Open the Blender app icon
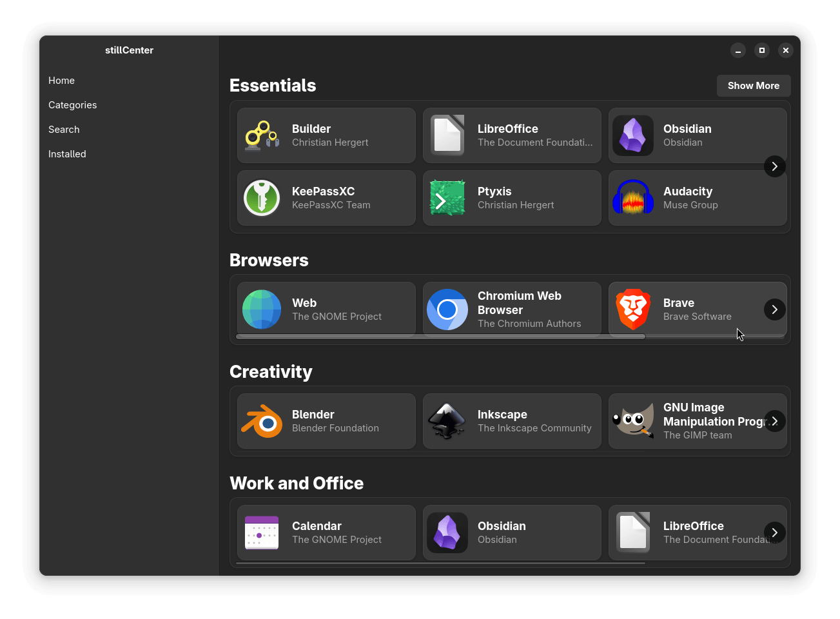This screenshot has width=840, height=619. (262, 421)
